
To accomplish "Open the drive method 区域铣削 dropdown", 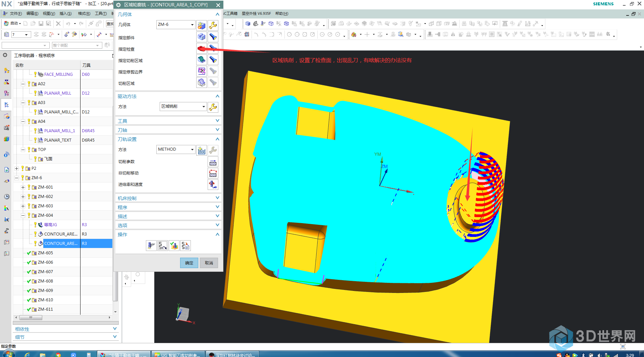I will [183, 106].
